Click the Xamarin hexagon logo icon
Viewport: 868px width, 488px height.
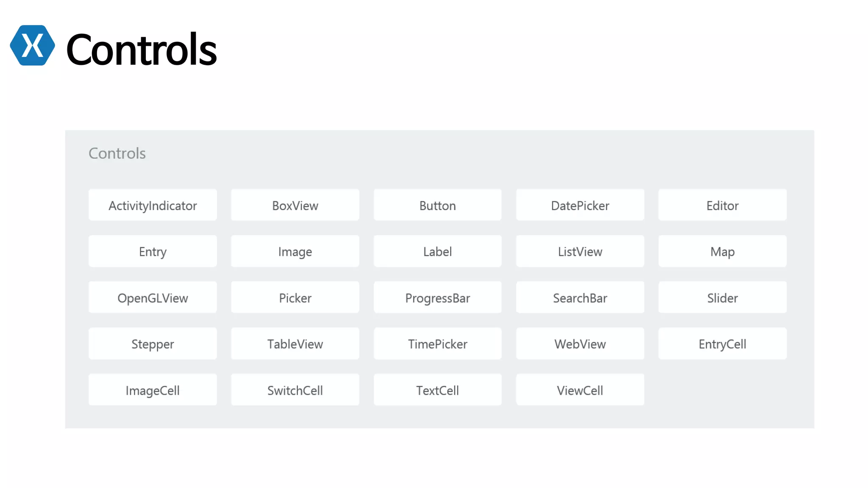coord(32,45)
